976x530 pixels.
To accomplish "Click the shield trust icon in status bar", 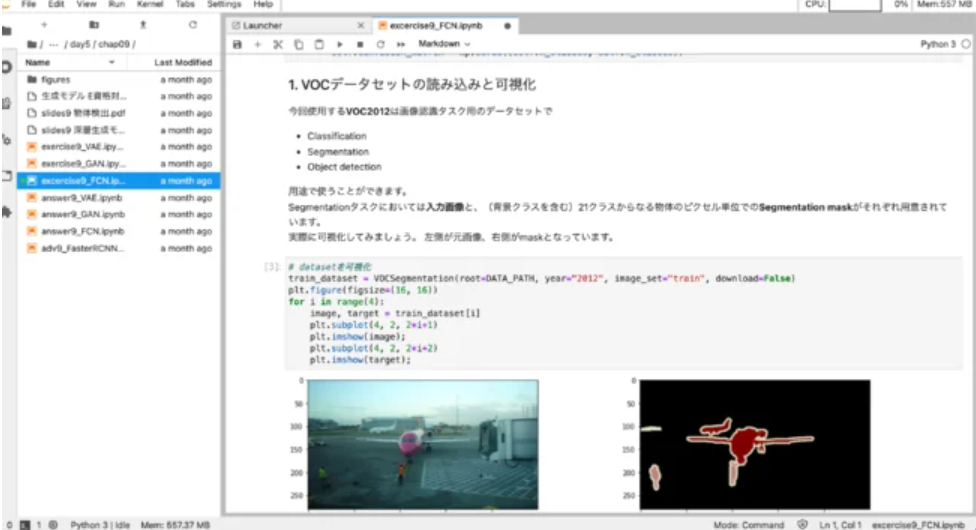I will (802, 524).
